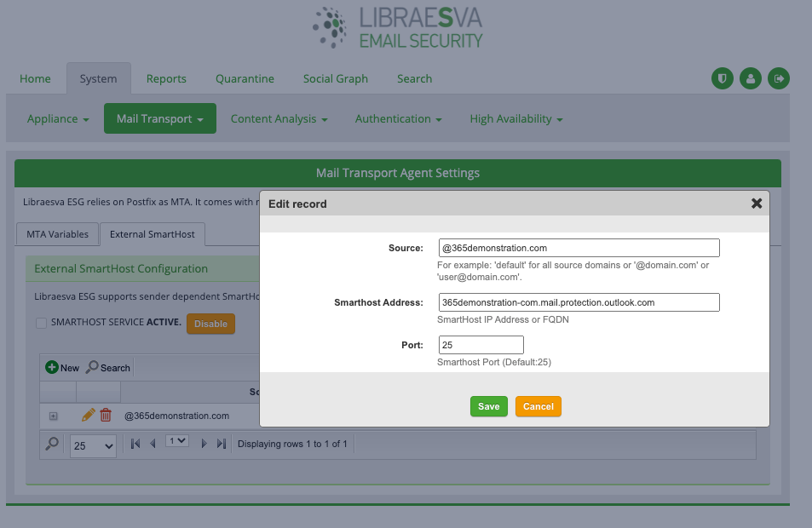Click the green Save button
Viewport: 812px width, 528px height.
point(489,406)
